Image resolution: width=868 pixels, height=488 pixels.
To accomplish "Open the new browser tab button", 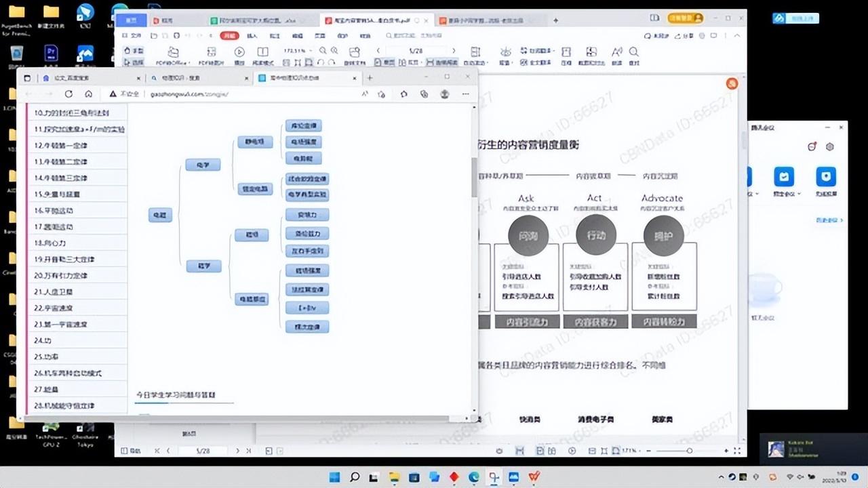I will pyautogui.click(x=370, y=77).
